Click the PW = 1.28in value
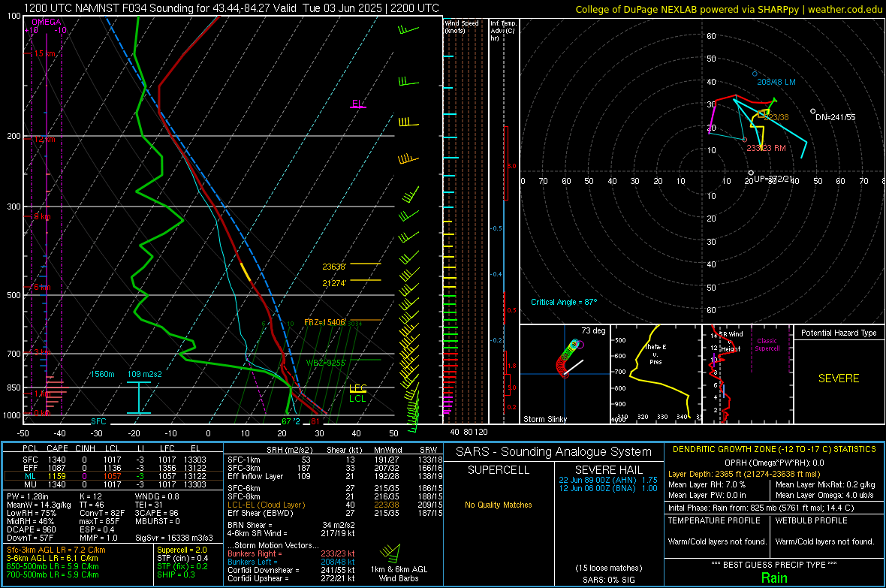 (x=28, y=497)
